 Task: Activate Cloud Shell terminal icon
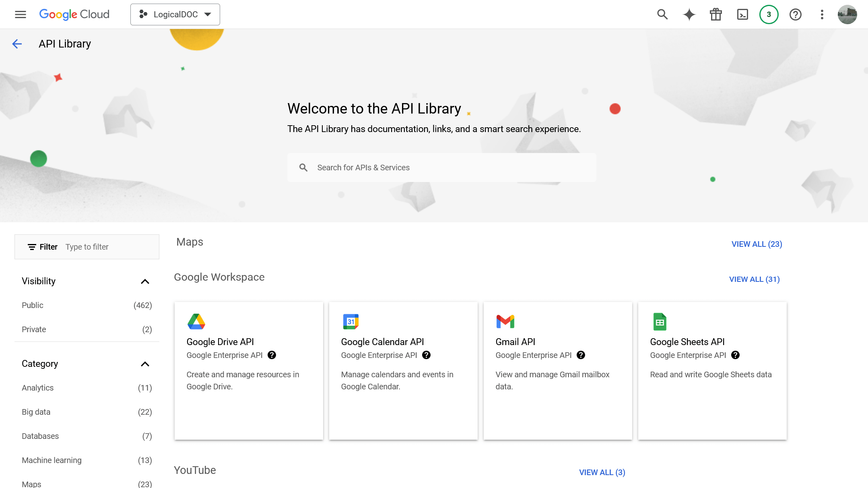(x=742, y=14)
